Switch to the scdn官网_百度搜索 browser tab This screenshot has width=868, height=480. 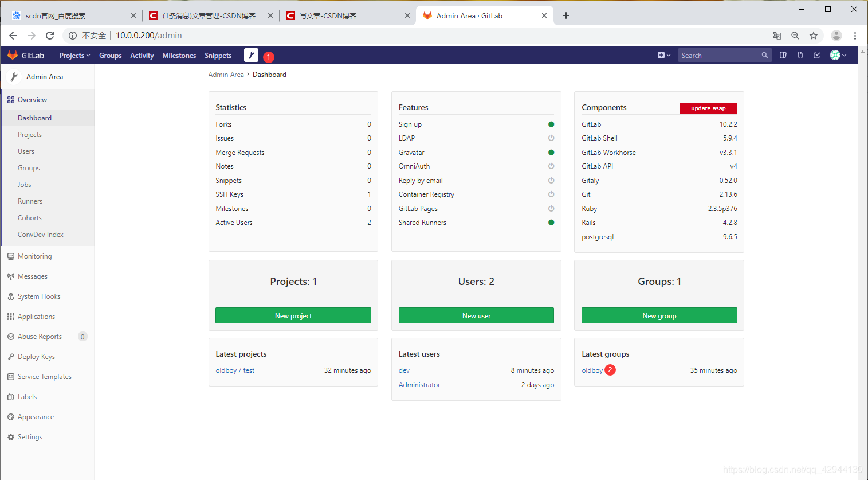[73, 15]
